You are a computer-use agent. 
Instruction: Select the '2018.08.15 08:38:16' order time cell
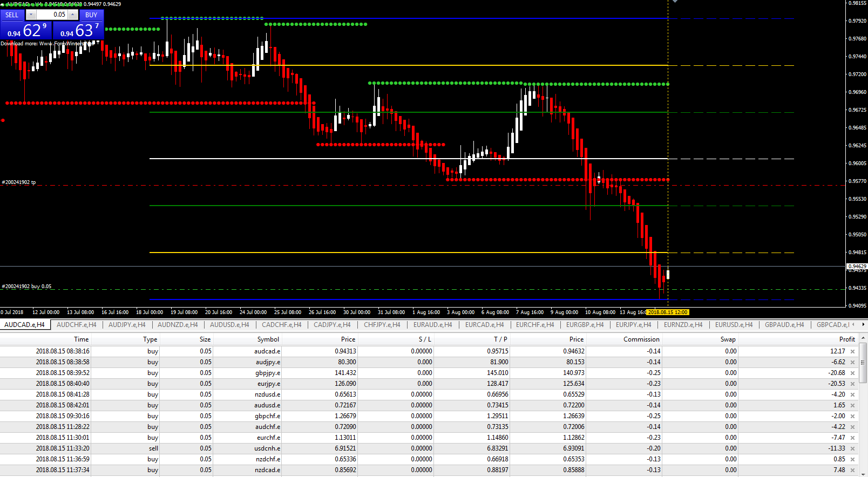(x=63, y=351)
